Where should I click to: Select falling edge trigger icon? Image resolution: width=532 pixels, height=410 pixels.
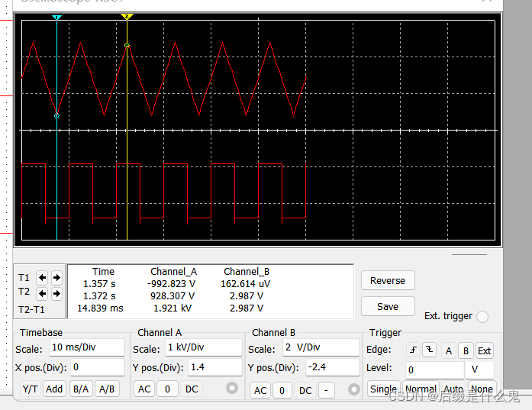click(429, 350)
